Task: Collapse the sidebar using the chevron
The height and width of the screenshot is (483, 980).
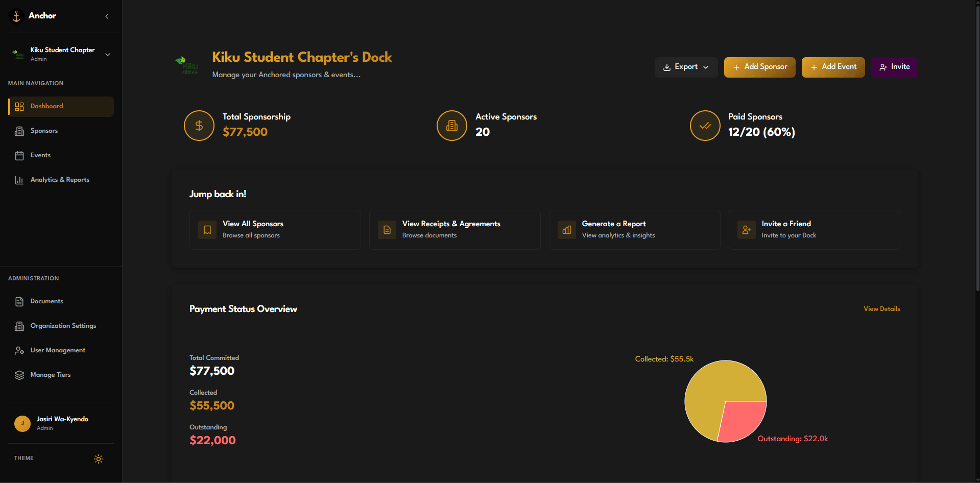Action: click(107, 16)
